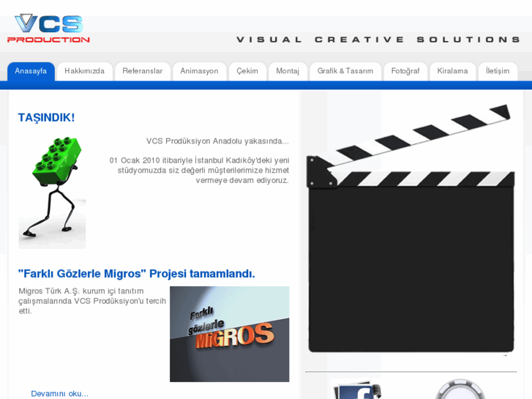This screenshot has width=532, height=399.
Task: Click the Farklı gözlerle Migros thumbnail
Action: tap(230, 334)
